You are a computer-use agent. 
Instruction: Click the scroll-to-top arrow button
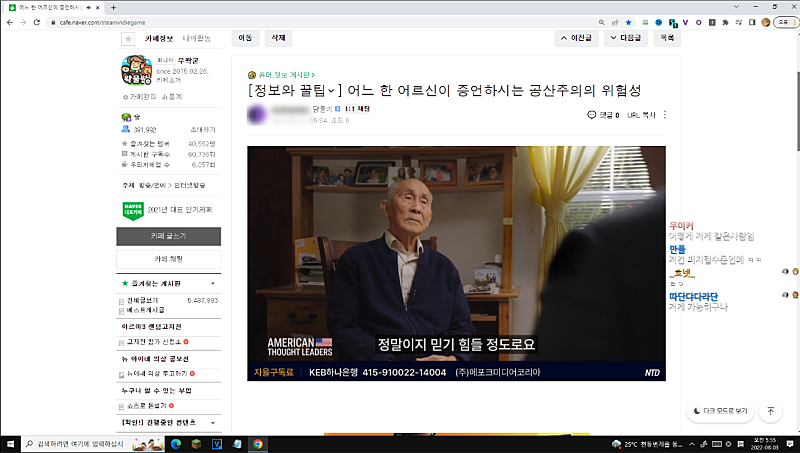pyautogui.click(x=770, y=411)
